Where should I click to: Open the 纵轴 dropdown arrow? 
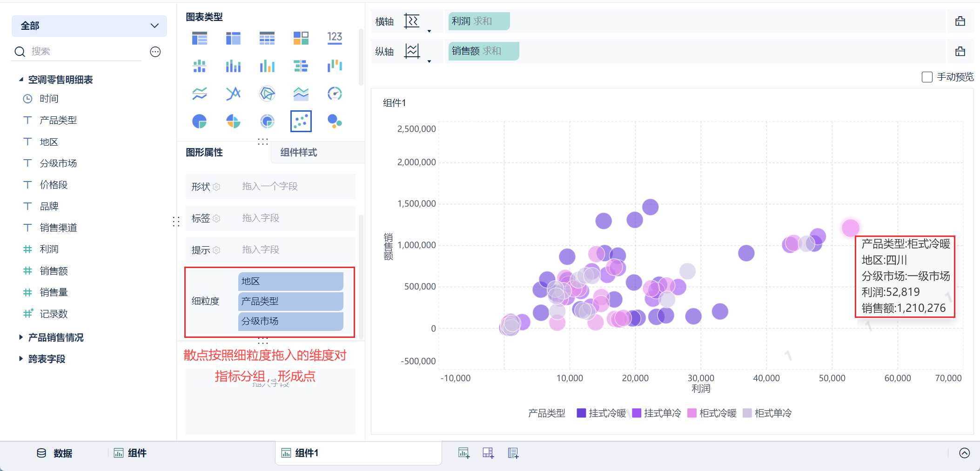coord(429,61)
